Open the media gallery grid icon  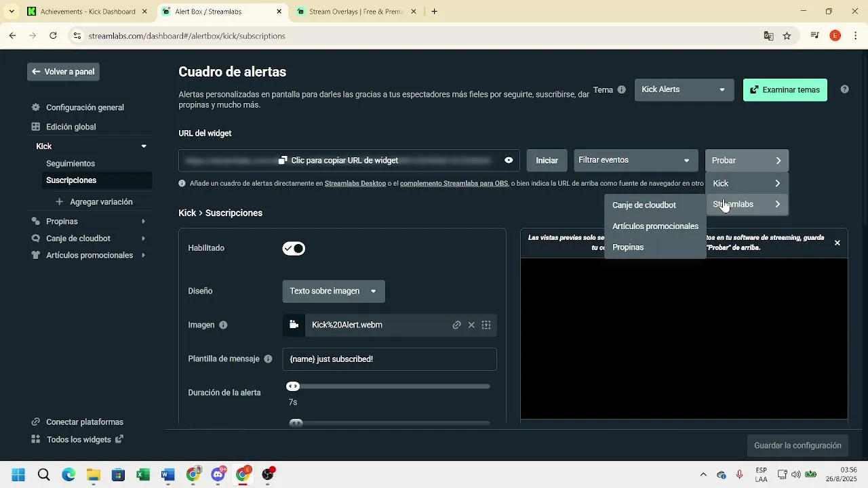click(486, 325)
